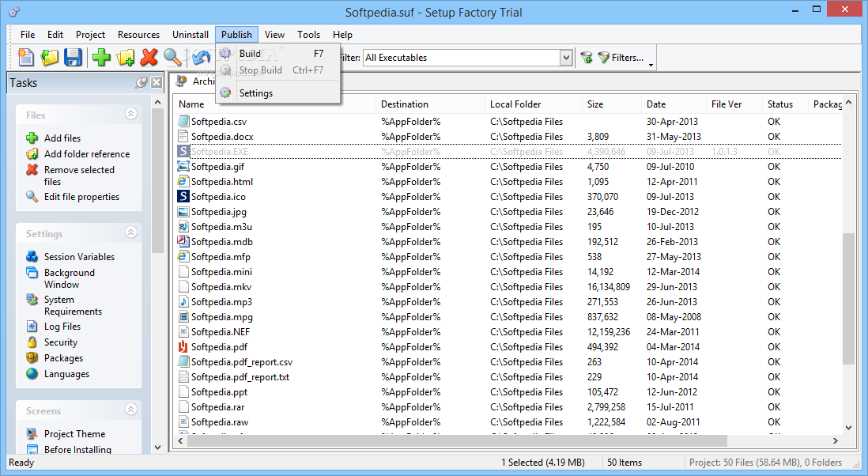868x476 pixels.
Task: Open Background Window settings link
Action: 70,278
